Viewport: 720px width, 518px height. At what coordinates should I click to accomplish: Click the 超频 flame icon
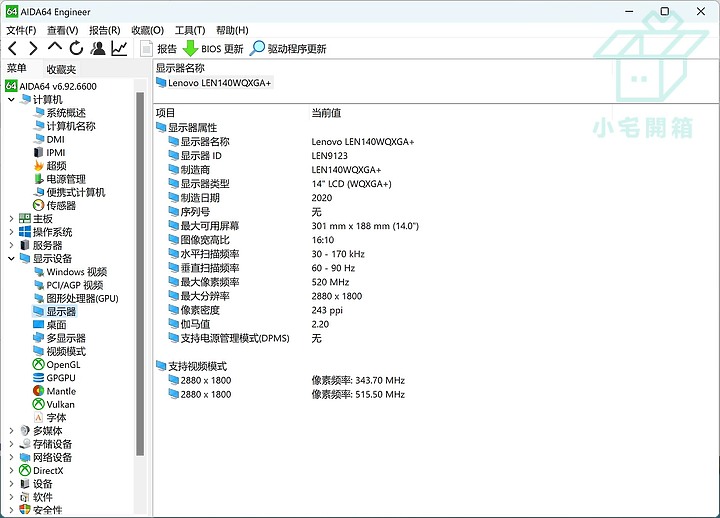click(39, 166)
